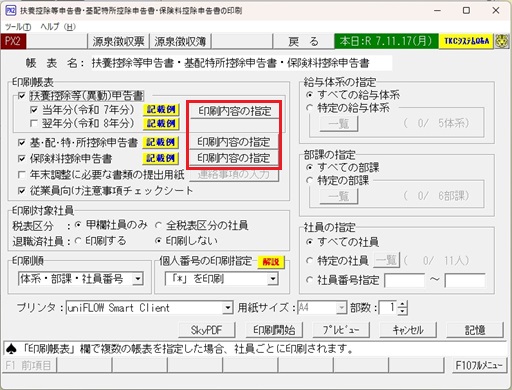Expand 個人番号の印刷指定 dropdown

point(272,279)
